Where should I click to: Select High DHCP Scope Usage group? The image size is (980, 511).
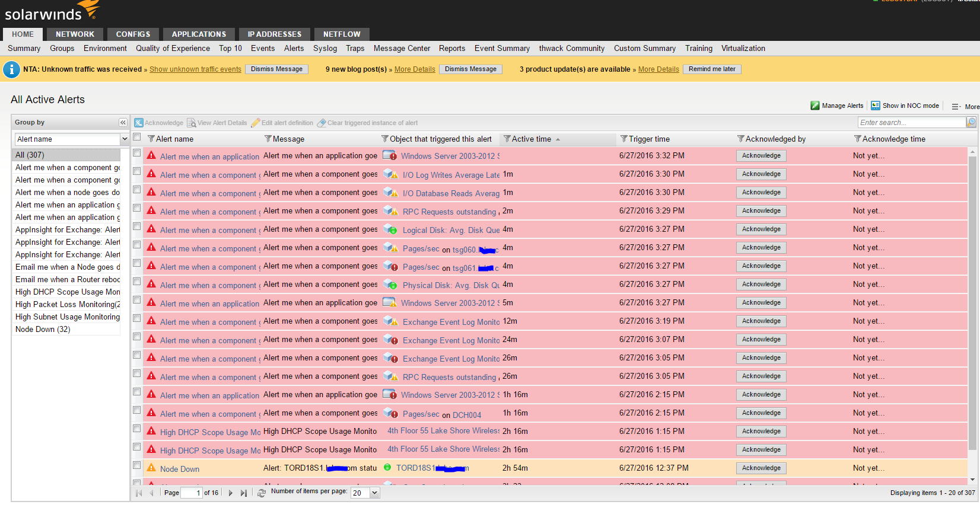[66, 292]
